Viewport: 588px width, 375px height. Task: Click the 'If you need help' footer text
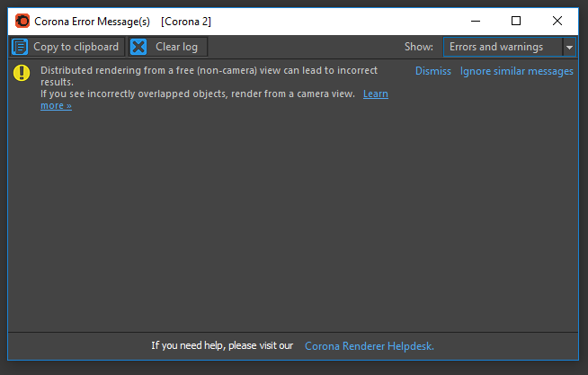(x=222, y=345)
